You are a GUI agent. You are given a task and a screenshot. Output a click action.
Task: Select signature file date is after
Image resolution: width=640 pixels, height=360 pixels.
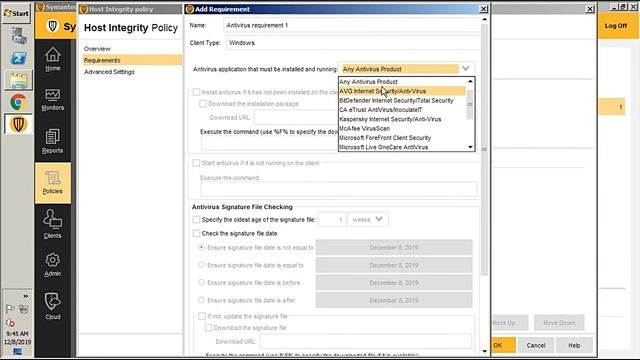point(201,300)
